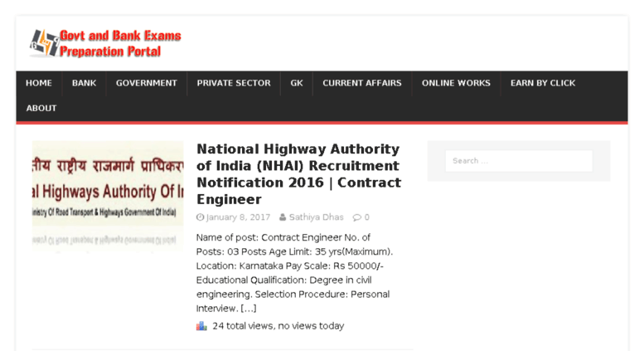Click the clock icon beside January 8, 2017
Image resolution: width=644 pixels, height=351 pixels.
200,217
